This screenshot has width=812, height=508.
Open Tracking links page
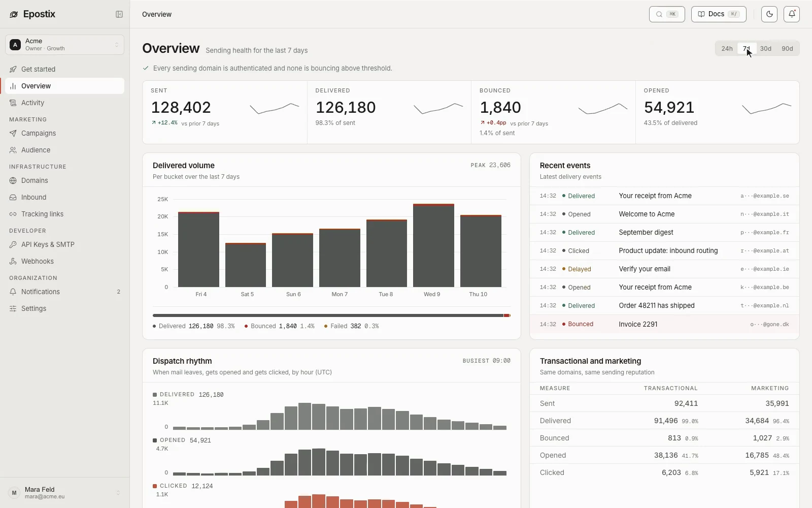click(64, 214)
